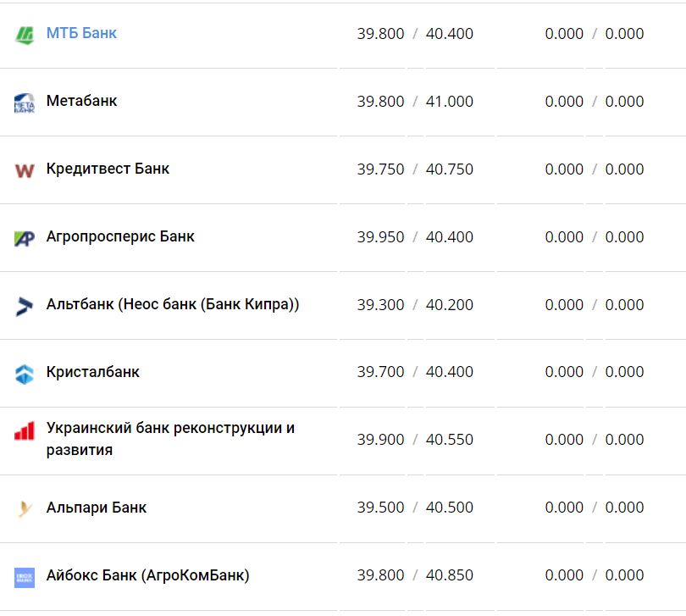
Task: Select the Метабанк bank name
Action: (81, 101)
